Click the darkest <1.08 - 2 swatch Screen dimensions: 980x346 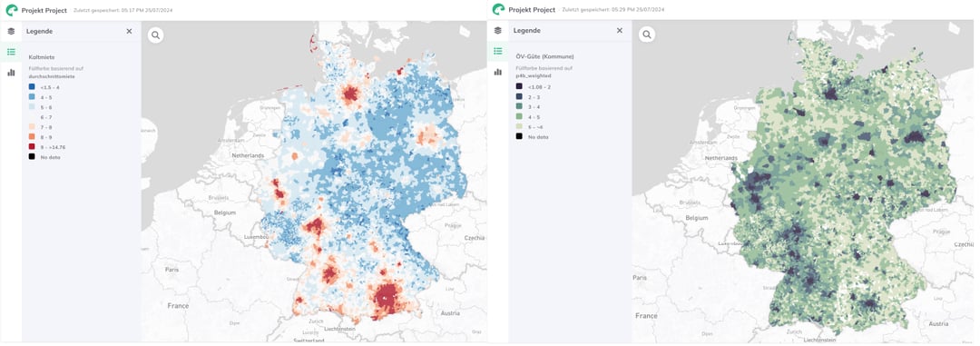click(x=519, y=86)
